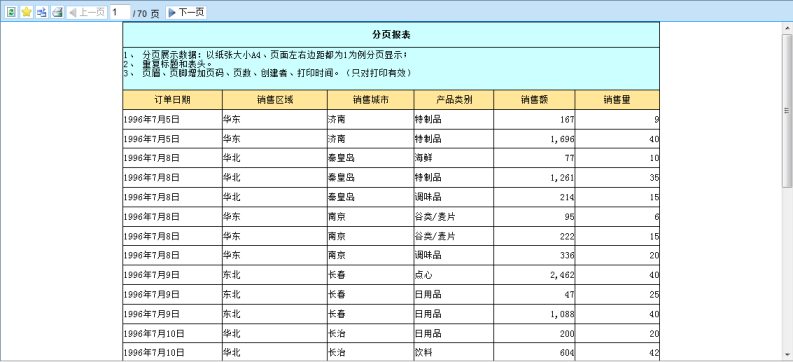Select the 销售城市 column header
The height and width of the screenshot is (362, 793).
coord(371,100)
